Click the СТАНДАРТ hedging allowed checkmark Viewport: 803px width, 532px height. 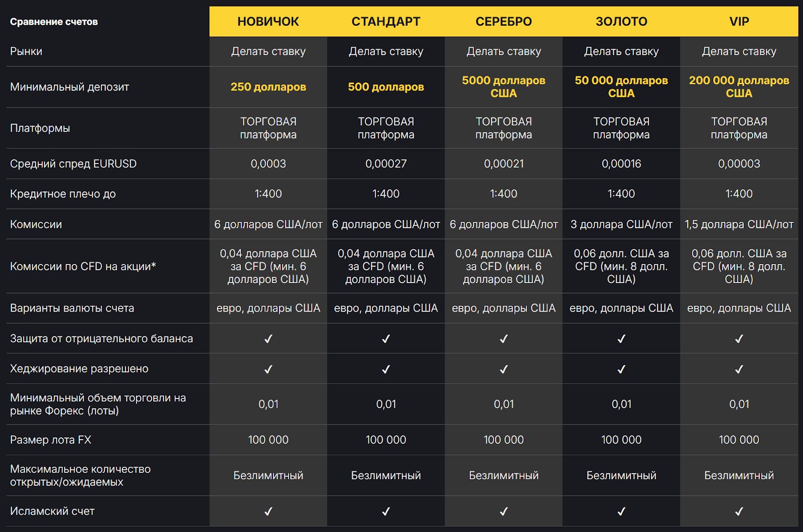click(386, 369)
